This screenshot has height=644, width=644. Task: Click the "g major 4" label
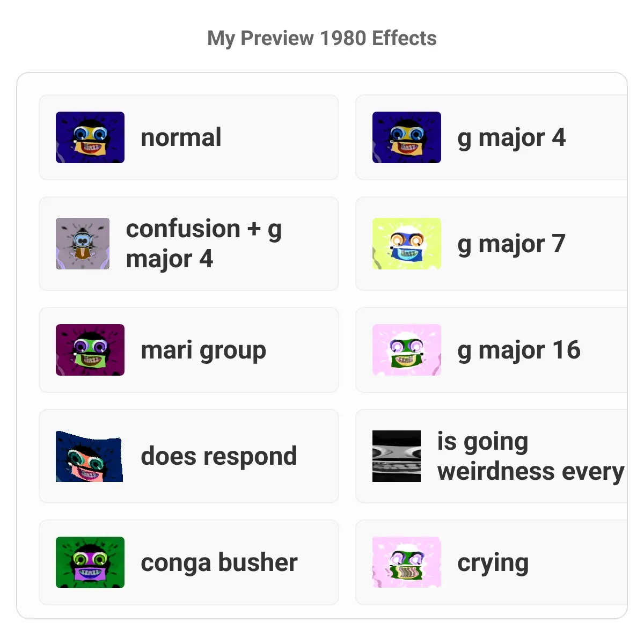511,138
